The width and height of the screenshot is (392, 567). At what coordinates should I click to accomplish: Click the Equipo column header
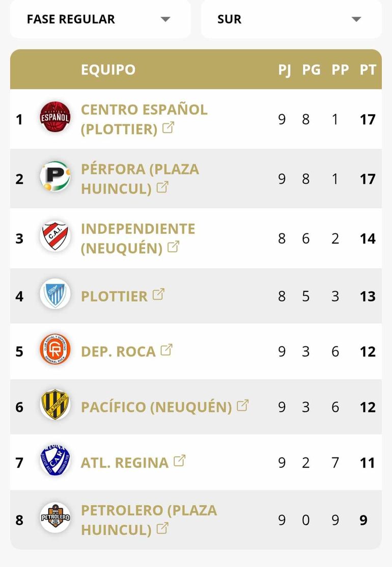(x=108, y=70)
